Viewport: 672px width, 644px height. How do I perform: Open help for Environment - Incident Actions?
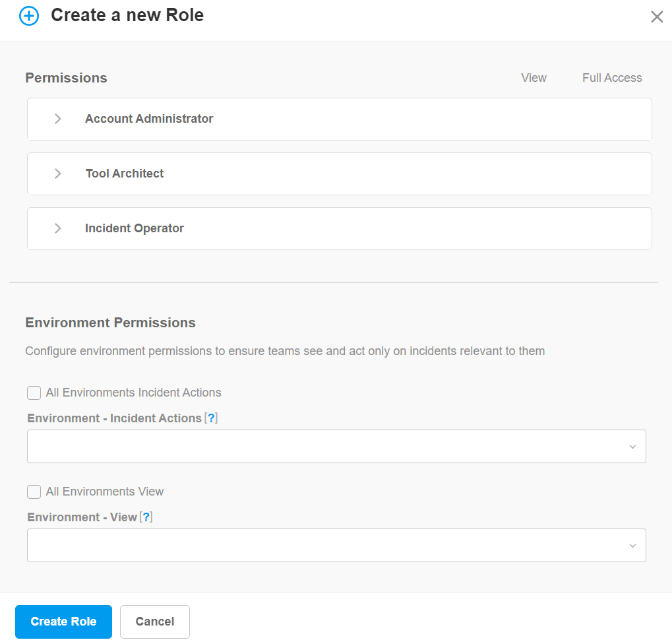pos(211,418)
